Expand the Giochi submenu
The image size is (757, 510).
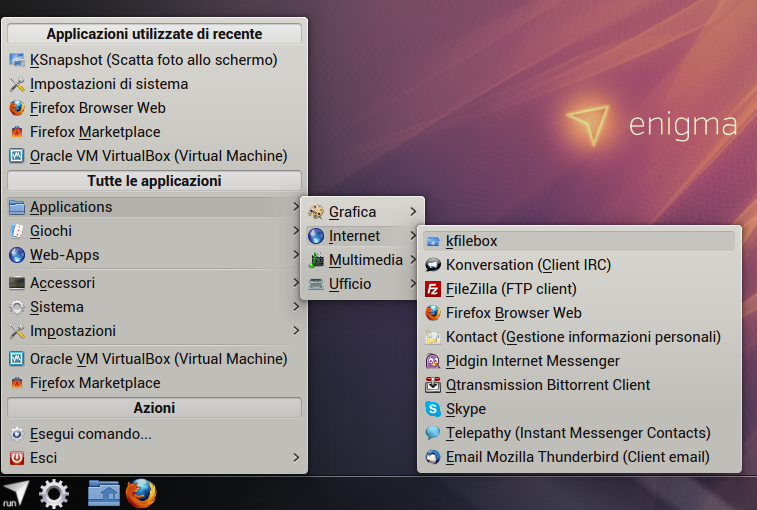tap(154, 231)
